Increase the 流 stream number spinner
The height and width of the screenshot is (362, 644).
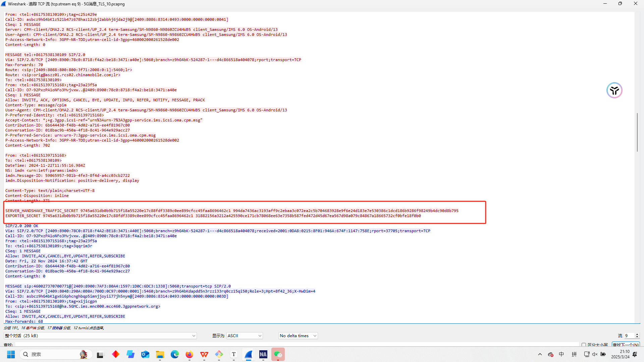pyautogui.click(x=637, y=334)
